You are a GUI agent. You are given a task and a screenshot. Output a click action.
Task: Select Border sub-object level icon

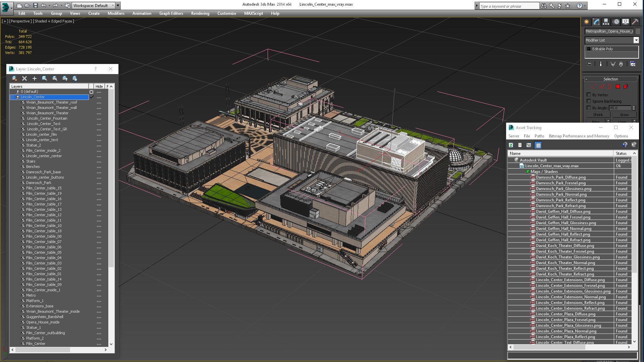[x=609, y=86]
